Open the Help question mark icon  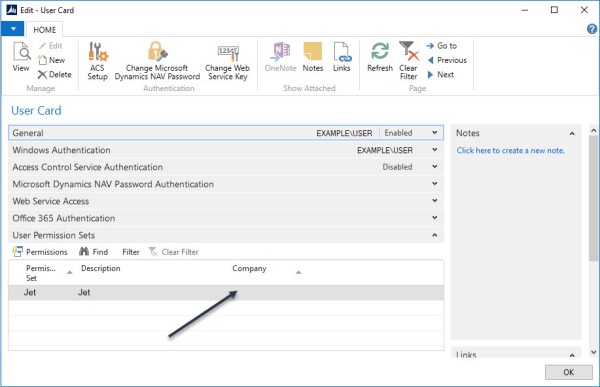(592, 29)
